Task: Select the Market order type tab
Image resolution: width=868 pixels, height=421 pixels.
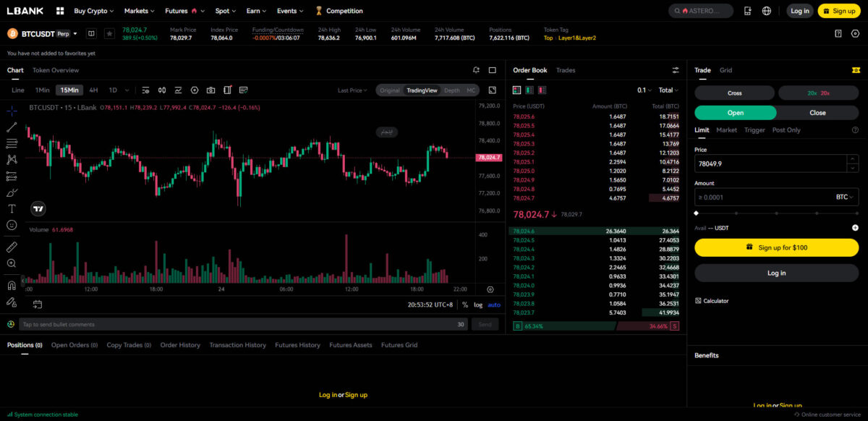Action: [x=726, y=130]
